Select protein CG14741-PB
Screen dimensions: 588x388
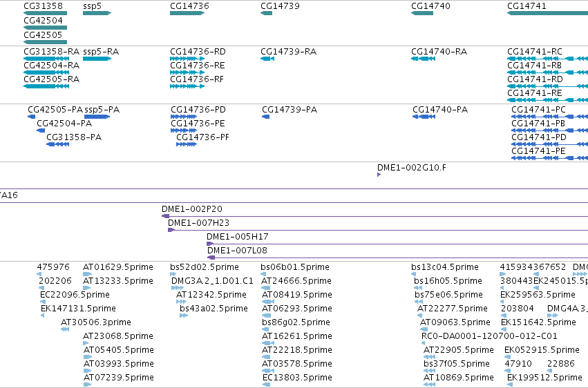click(550, 130)
